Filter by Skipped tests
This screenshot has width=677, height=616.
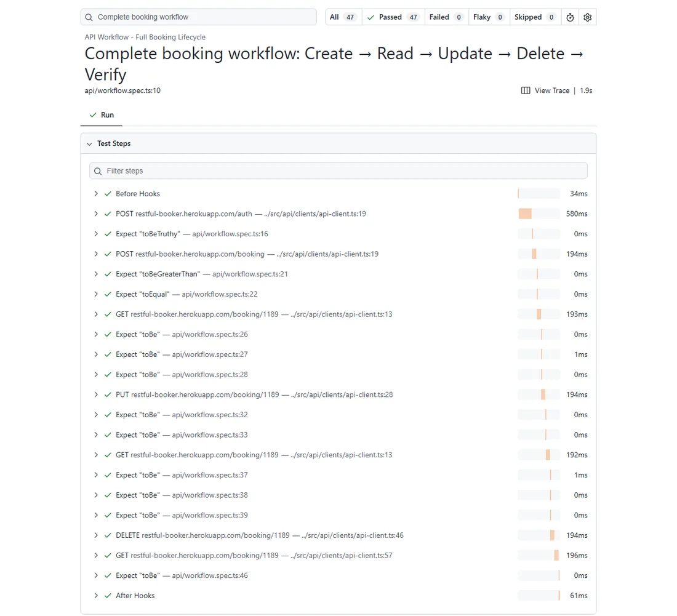[535, 17]
